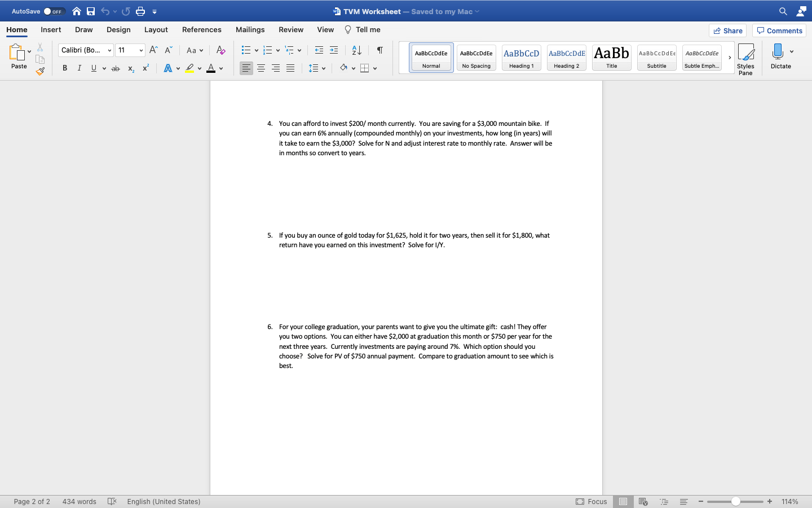
Task: Toggle underline formatting
Action: click(94, 68)
